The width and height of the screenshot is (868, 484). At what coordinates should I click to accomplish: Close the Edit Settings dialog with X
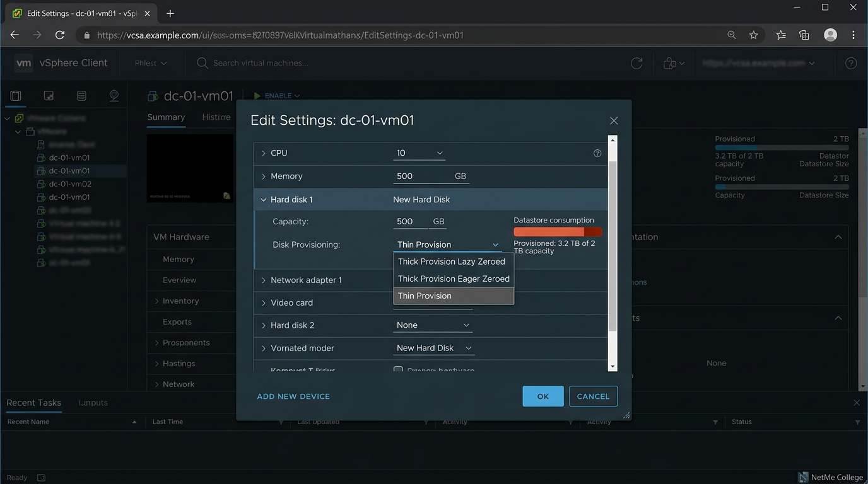(614, 120)
